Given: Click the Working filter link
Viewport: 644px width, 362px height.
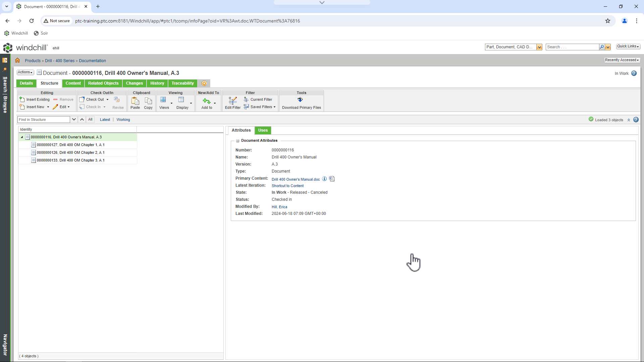Looking at the screenshot, I should (123, 120).
